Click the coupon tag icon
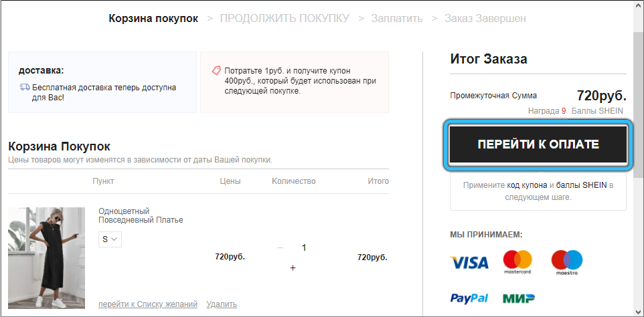The image size is (644, 317). click(x=216, y=70)
